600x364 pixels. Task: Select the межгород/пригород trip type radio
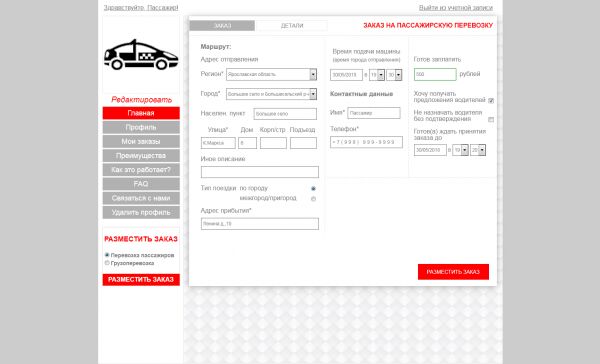point(313,199)
